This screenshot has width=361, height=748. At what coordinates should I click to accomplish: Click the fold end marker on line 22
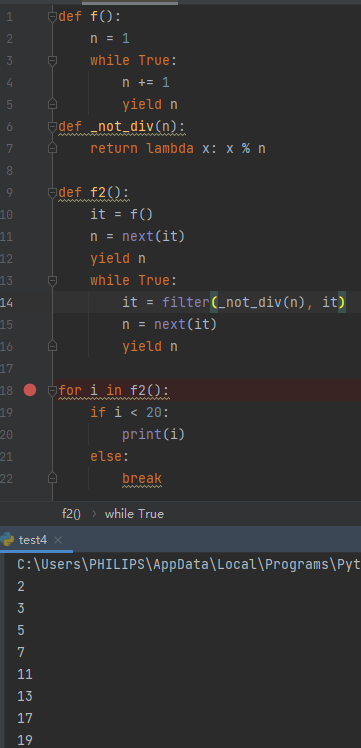tap(52, 478)
